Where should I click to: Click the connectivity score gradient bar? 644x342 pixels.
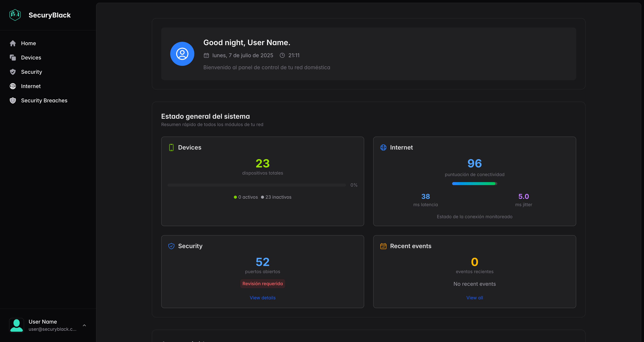coord(475,184)
